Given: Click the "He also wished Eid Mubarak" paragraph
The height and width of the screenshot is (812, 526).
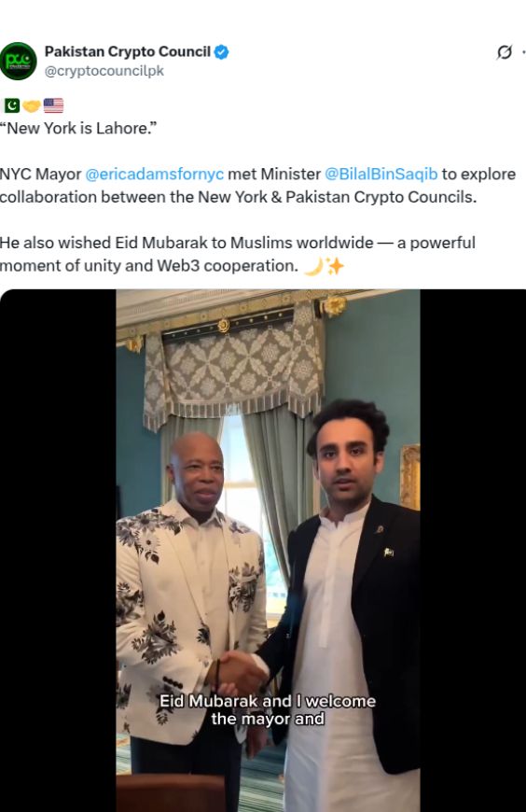Looking at the screenshot, I should click(238, 254).
